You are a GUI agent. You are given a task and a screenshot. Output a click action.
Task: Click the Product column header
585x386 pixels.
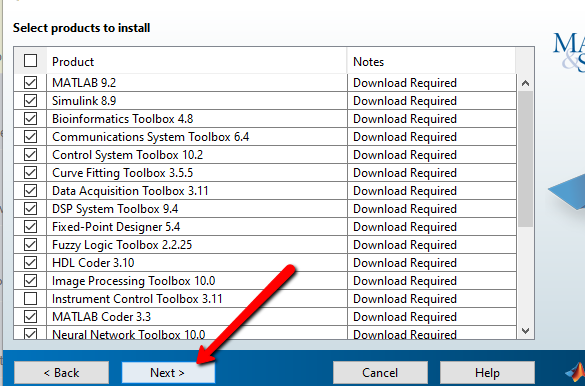click(197, 62)
